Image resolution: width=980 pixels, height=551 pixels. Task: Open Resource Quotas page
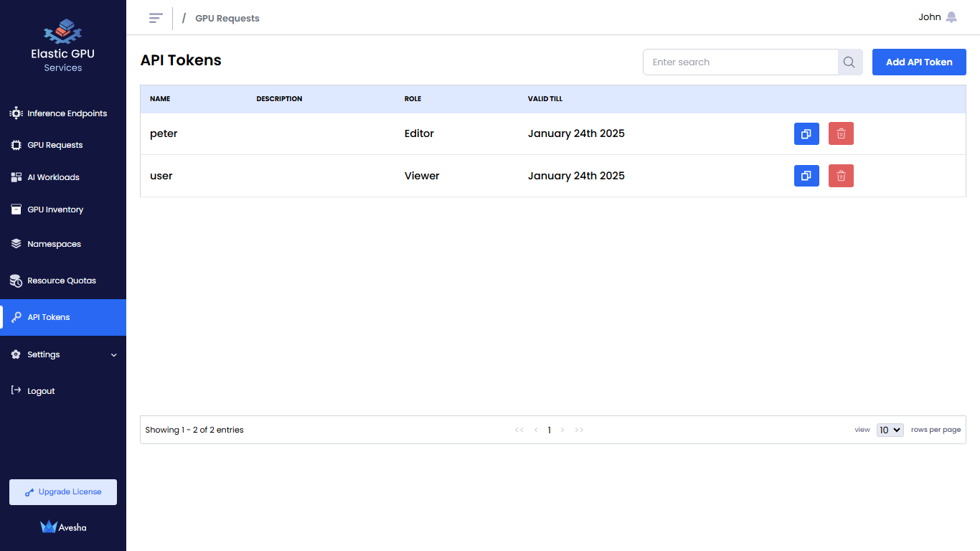pos(63,281)
